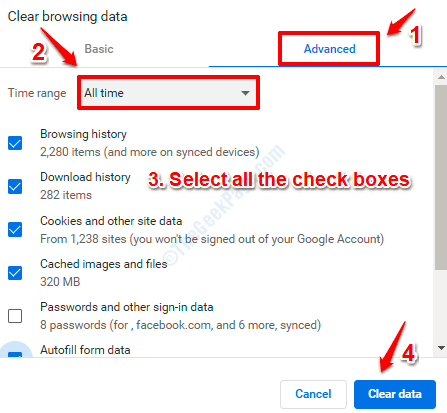Click Cached images and files label

[104, 264]
